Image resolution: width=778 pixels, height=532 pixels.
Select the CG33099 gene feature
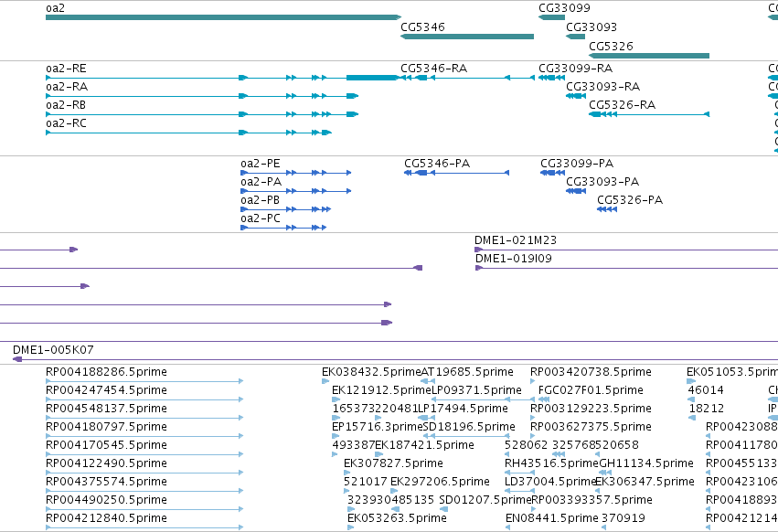point(552,17)
